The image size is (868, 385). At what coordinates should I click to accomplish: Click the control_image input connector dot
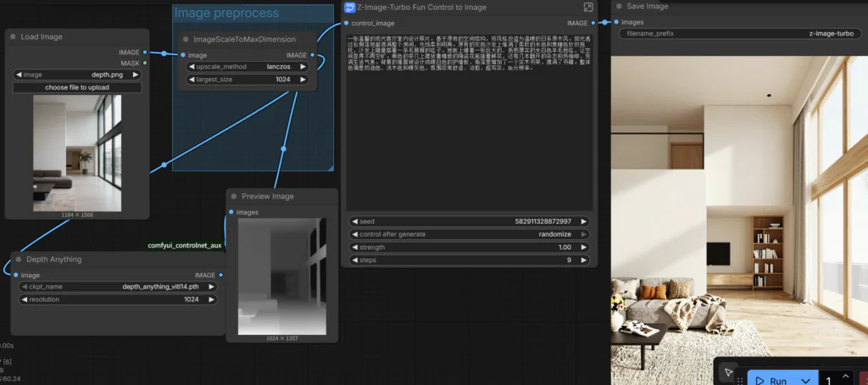(x=346, y=23)
